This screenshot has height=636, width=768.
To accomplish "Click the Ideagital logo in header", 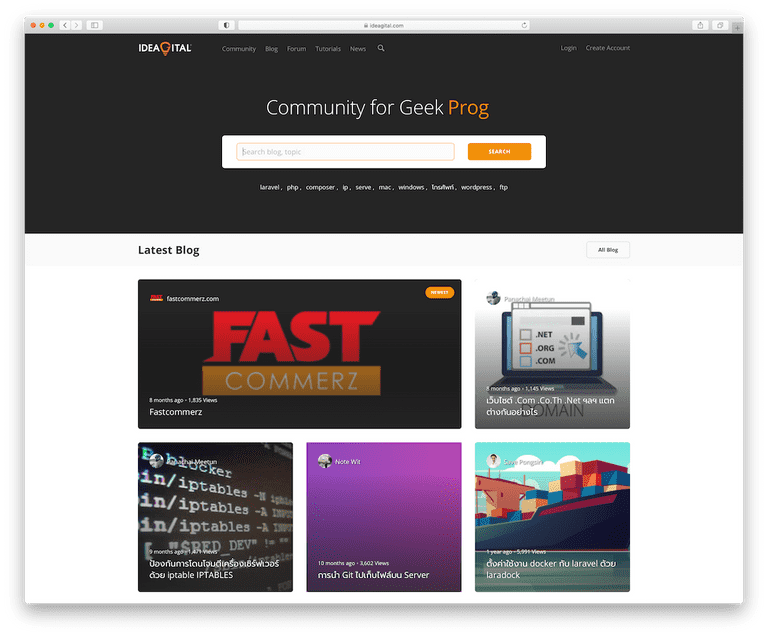I will tap(165, 48).
